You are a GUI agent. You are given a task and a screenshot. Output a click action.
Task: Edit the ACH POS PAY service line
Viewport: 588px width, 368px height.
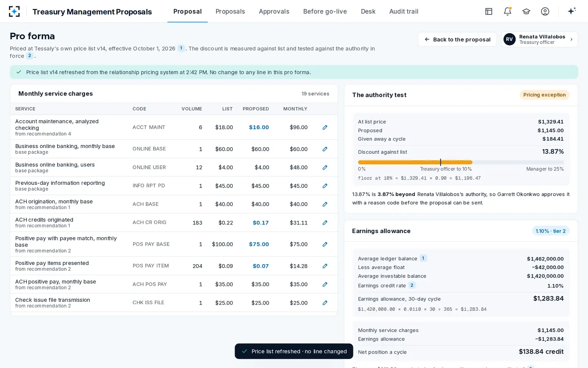point(325,285)
